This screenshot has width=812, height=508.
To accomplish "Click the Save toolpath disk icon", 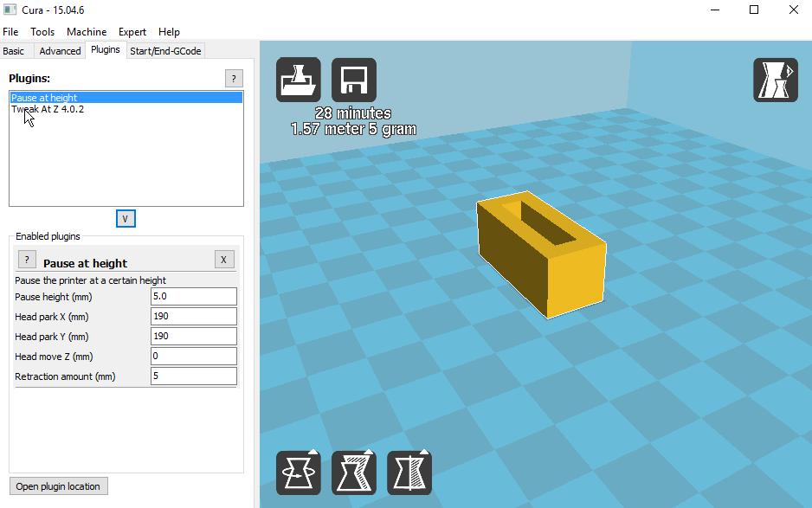I will pos(354,80).
